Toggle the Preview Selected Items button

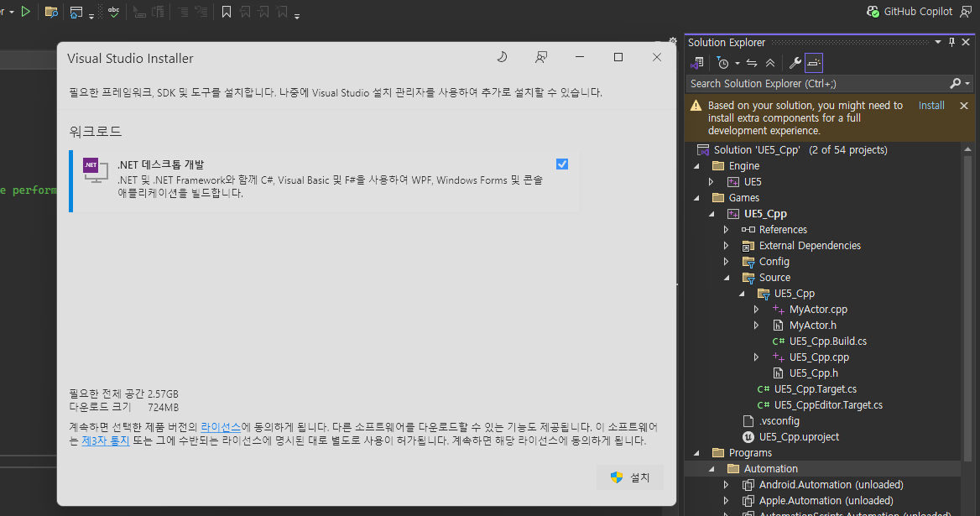coord(814,63)
